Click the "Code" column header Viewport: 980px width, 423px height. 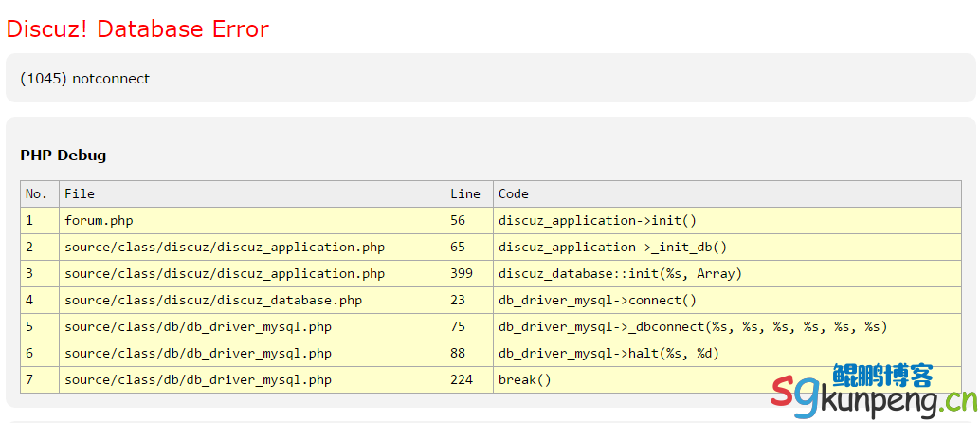click(728, 194)
